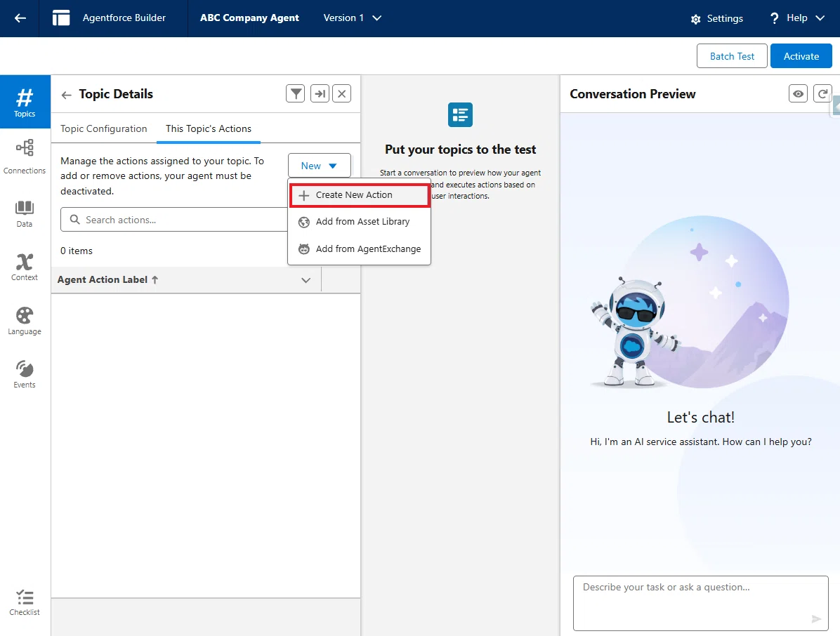Screen dimensions: 840x636
Task: Focus the Search actions field
Action: pyautogui.click(x=174, y=220)
